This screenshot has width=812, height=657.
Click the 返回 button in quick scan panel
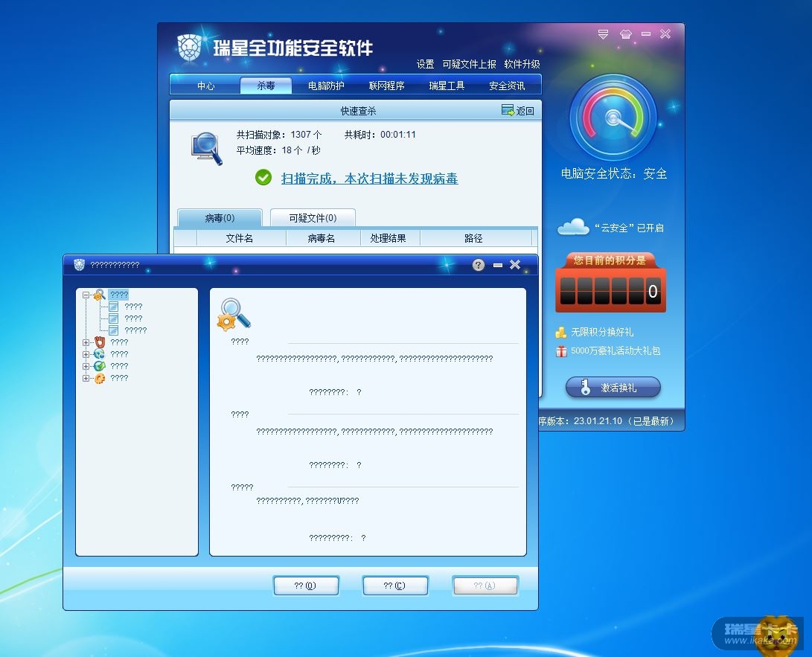518,110
